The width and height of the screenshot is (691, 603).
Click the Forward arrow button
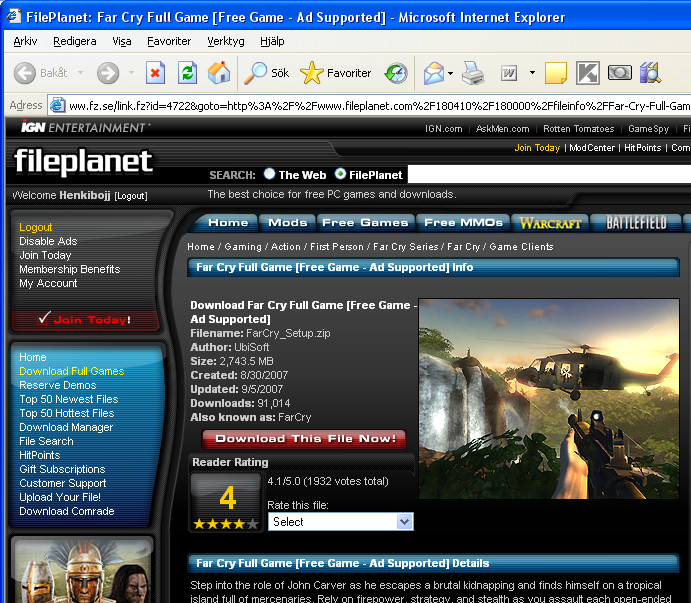point(108,73)
